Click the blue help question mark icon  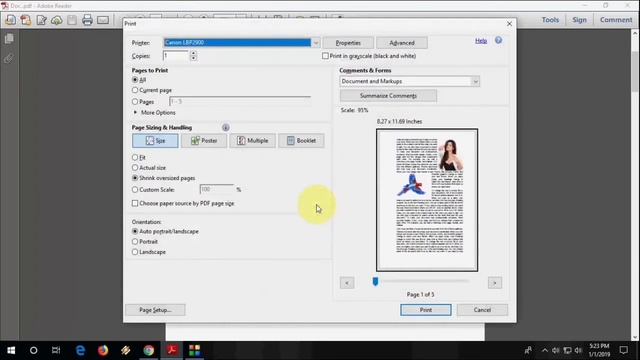pyautogui.click(x=498, y=40)
